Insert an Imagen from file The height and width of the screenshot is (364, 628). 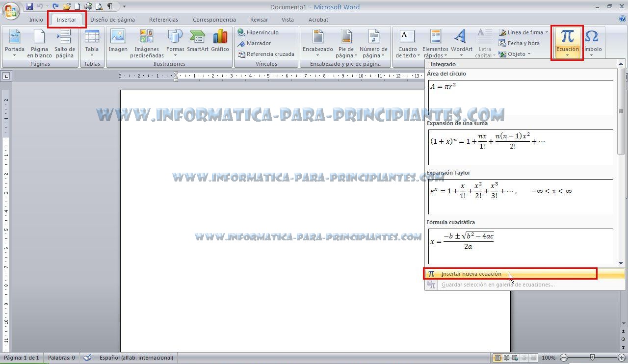[118, 42]
